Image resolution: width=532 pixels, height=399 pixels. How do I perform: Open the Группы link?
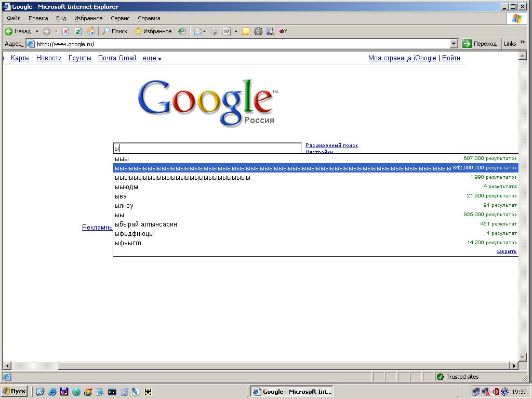(x=79, y=58)
